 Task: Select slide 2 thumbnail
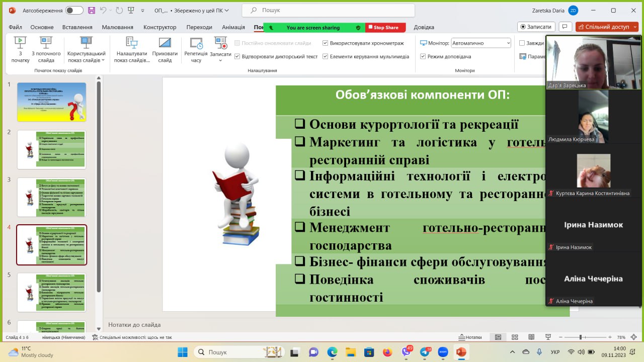(52, 150)
